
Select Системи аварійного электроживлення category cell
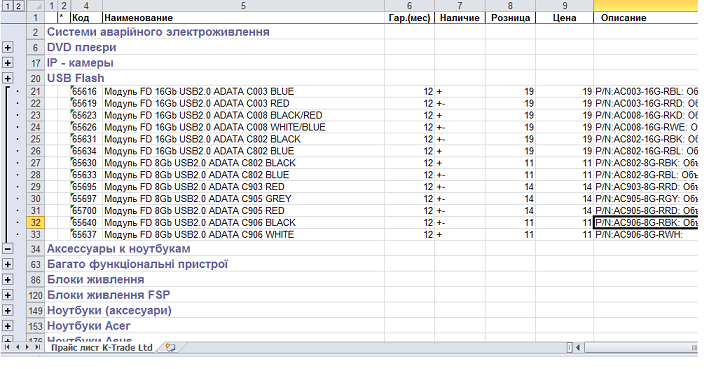pyautogui.click(x=158, y=32)
